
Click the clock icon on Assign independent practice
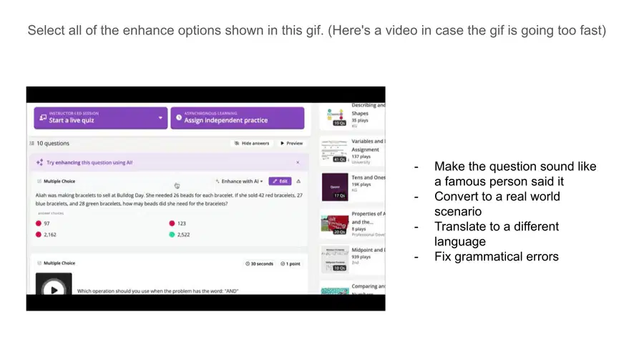click(179, 117)
